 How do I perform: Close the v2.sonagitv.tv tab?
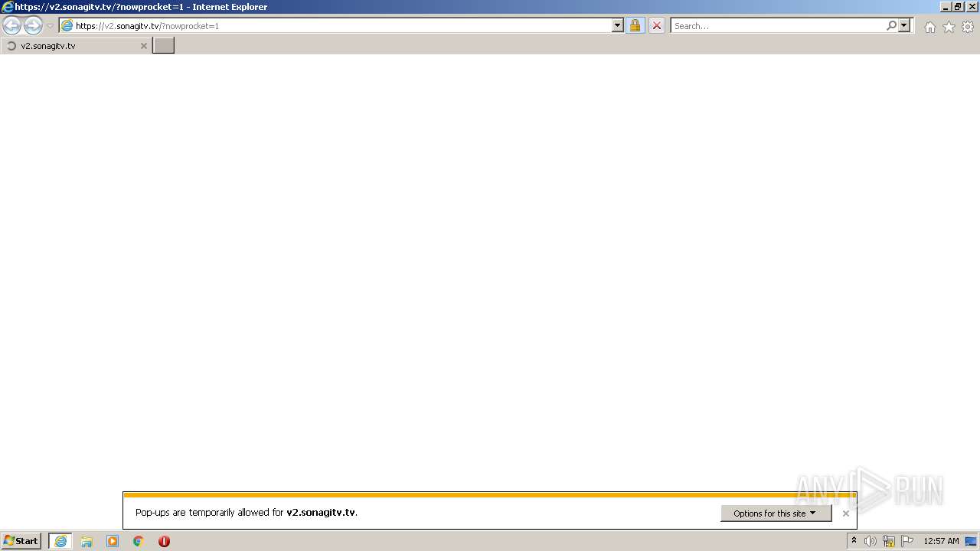pos(143,46)
